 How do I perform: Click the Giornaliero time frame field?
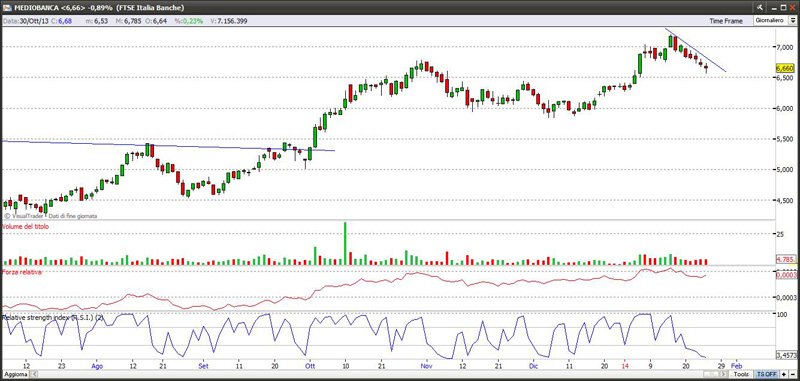click(x=771, y=20)
